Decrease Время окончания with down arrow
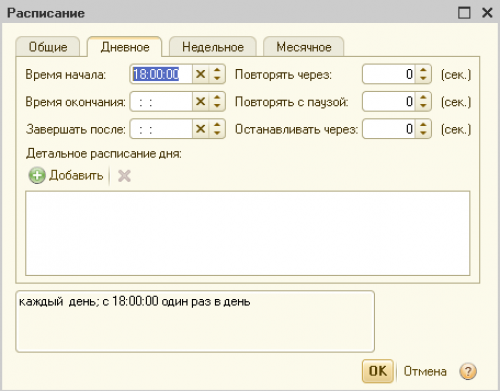The width and height of the screenshot is (500, 391). [x=217, y=106]
